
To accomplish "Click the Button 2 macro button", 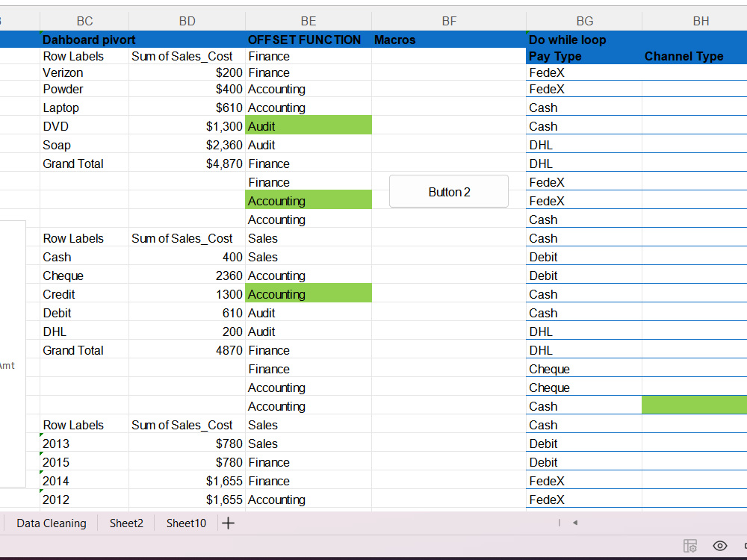I will (x=449, y=191).
